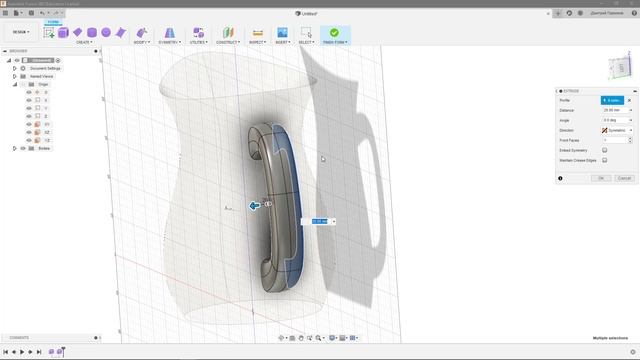
Task: Click the Utilities tool icon
Action: pyautogui.click(x=198, y=32)
